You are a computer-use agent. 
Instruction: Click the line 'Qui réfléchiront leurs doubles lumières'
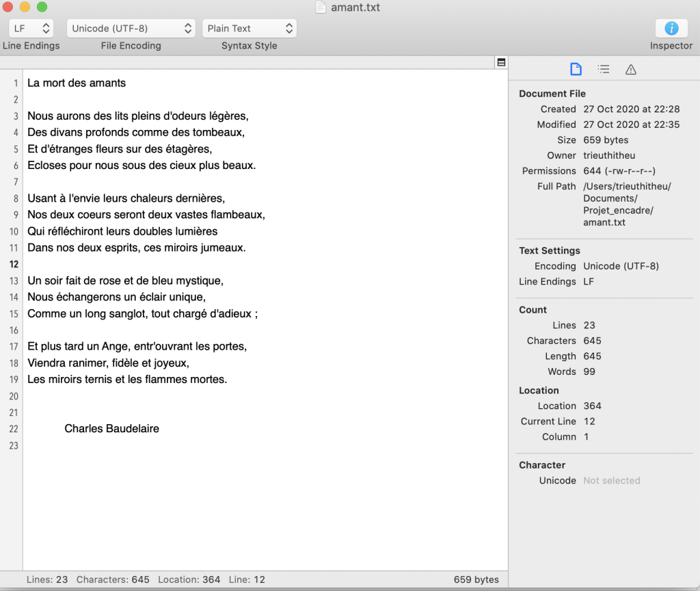(123, 231)
